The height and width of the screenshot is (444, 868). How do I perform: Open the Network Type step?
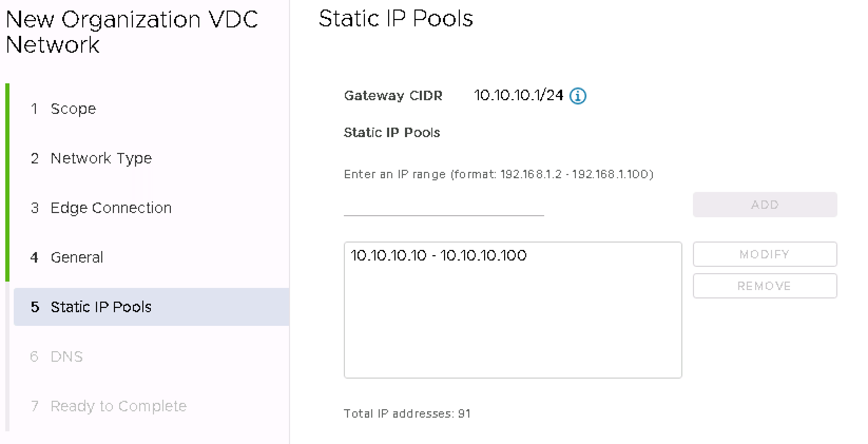[x=101, y=158]
